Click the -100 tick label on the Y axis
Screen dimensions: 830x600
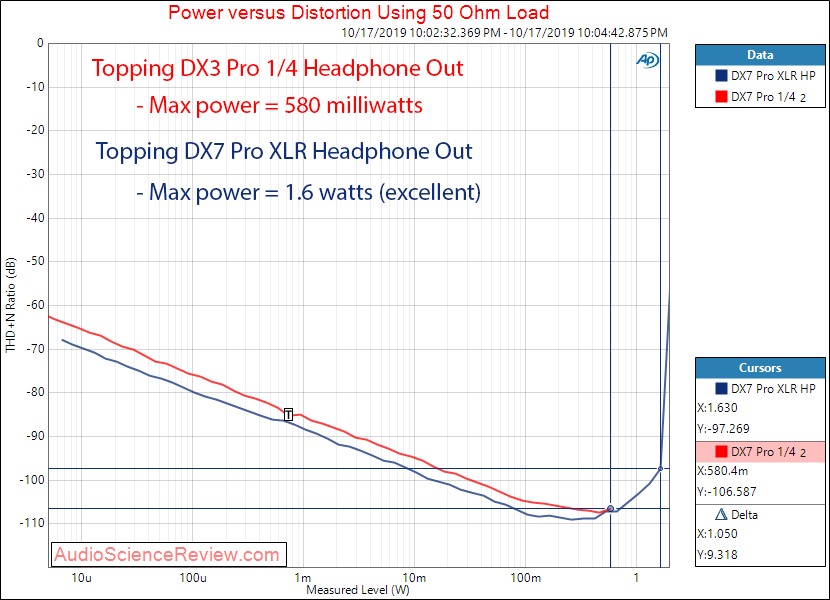(32, 480)
